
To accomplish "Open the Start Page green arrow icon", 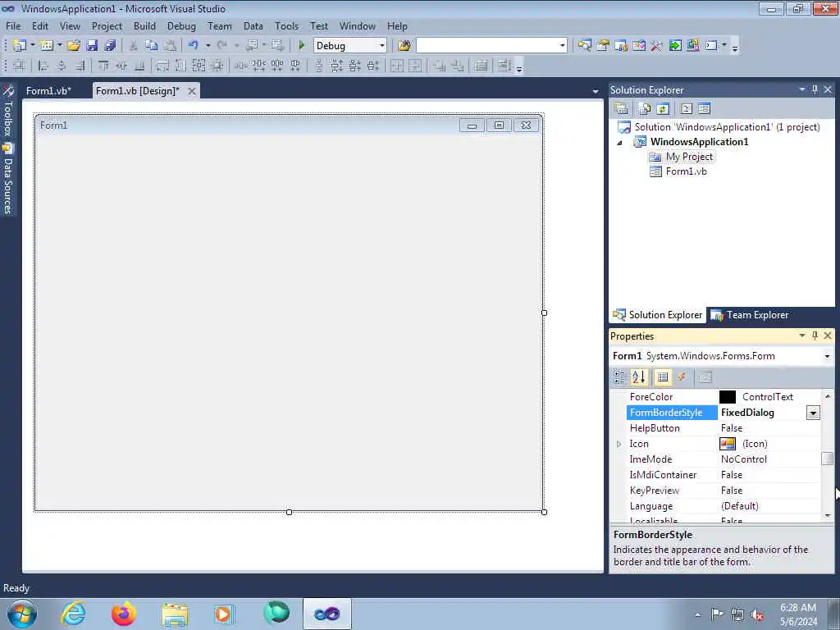I will coord(675,46).
